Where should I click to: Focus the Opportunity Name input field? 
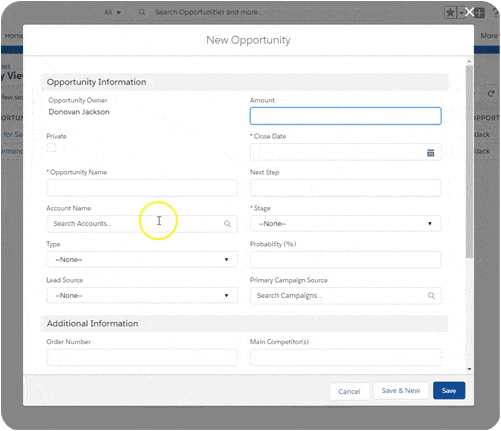coord(142,188)
